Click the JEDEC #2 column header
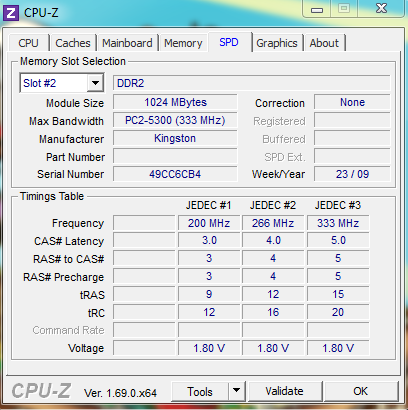 click(273, 205)
